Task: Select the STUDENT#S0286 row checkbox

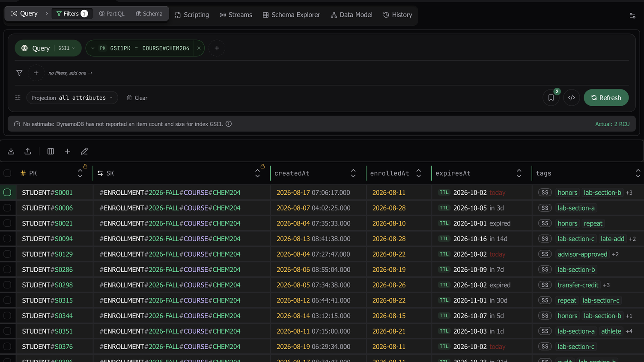Action: 7,270
